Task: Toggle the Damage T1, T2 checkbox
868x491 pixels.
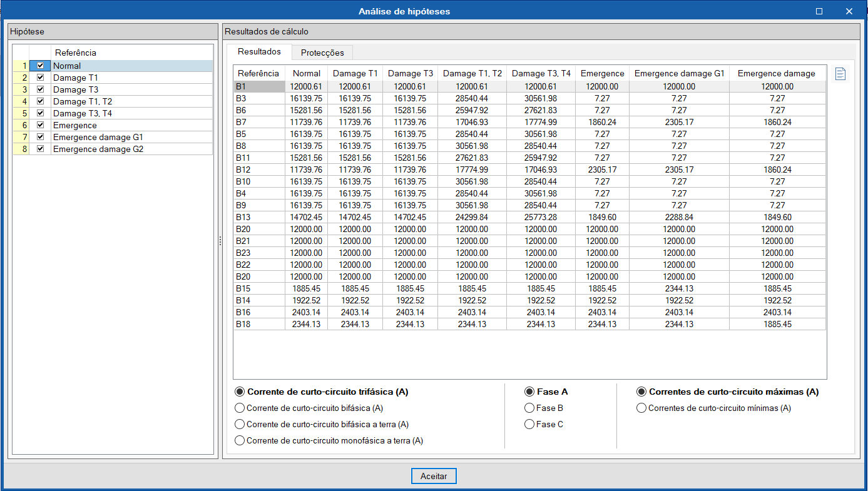Action: coord(41,101)
